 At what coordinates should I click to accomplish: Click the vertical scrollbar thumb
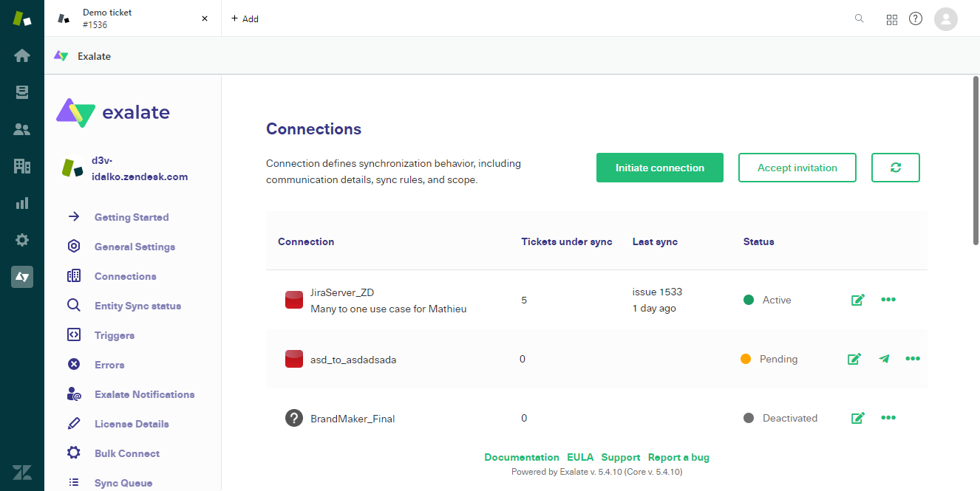pyautogui.click(x=976, y=160)
